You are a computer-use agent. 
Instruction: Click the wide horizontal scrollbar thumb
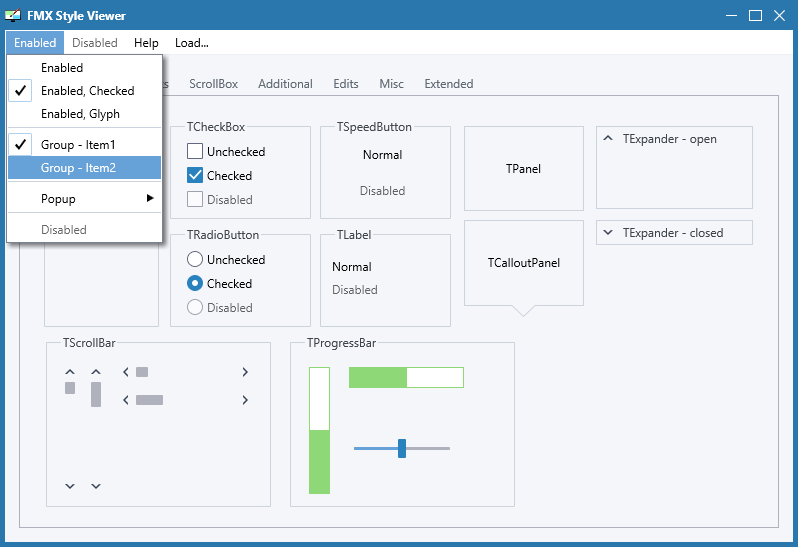click(x=150, y=400)
